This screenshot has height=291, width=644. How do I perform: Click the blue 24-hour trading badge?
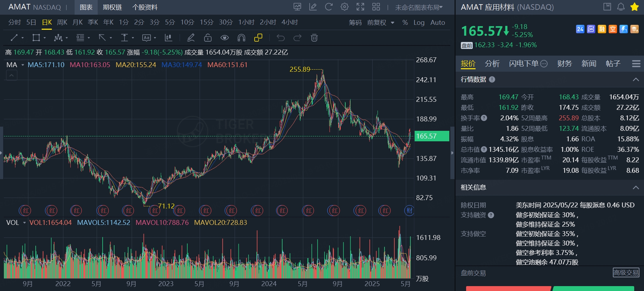click(x=580, y=29)
